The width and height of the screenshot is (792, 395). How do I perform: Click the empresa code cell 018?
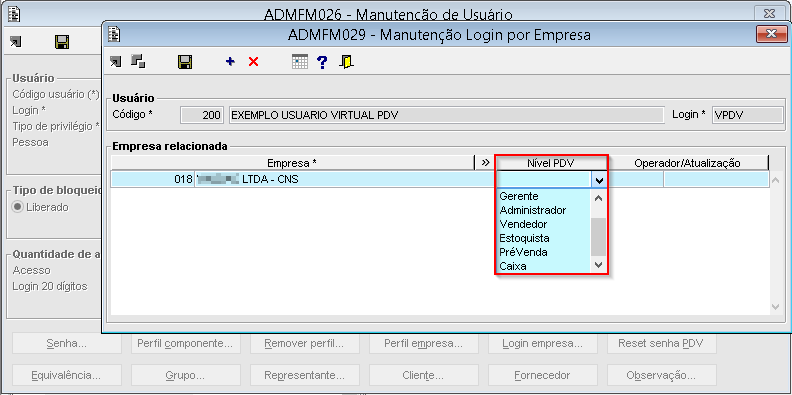click(x=153, y=179)
